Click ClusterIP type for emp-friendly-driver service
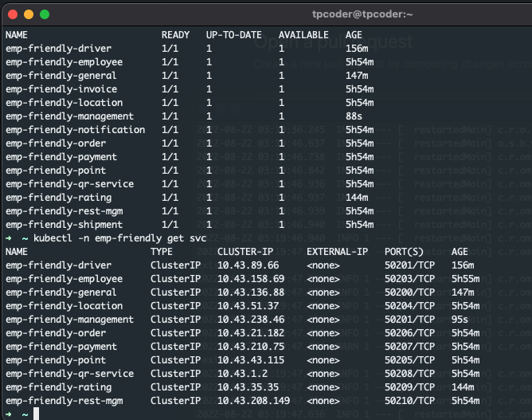The width and height of the screenshot is (532, 420). coord(175,265)
